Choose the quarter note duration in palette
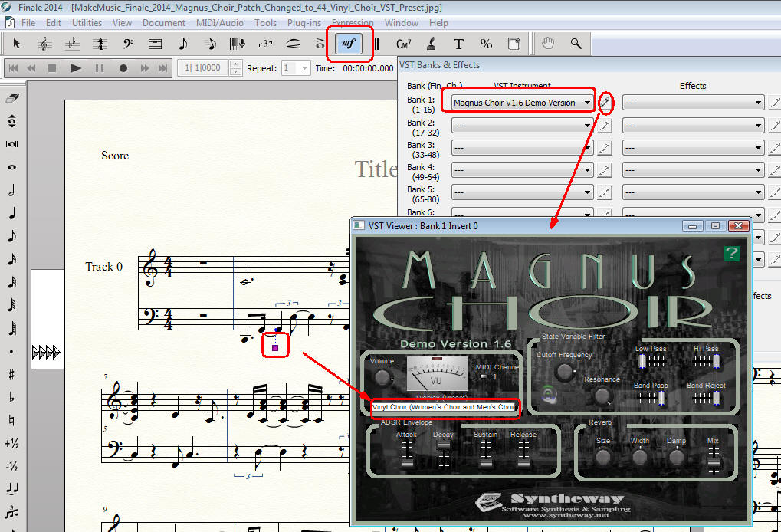This screenshot has height=532, width=781. (12, 213)
